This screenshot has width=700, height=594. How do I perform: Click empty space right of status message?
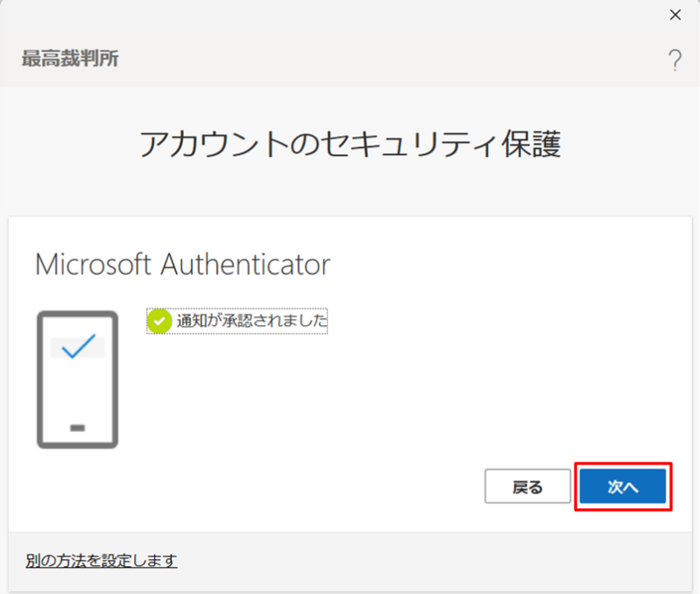491,321
